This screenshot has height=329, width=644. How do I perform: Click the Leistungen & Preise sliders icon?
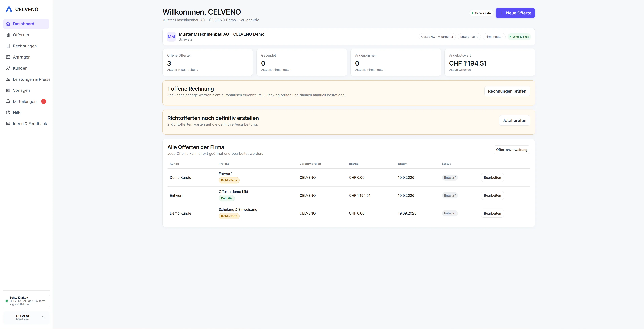click(x=8, y=79)
